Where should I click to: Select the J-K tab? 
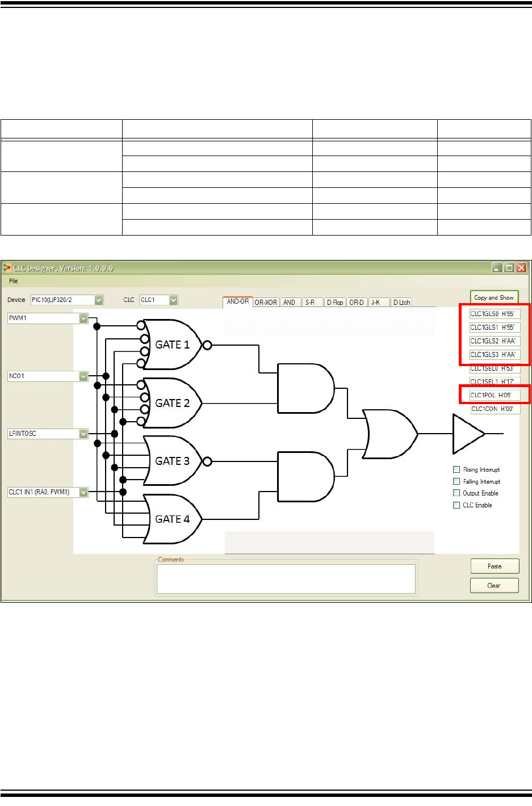pos(376,303)
